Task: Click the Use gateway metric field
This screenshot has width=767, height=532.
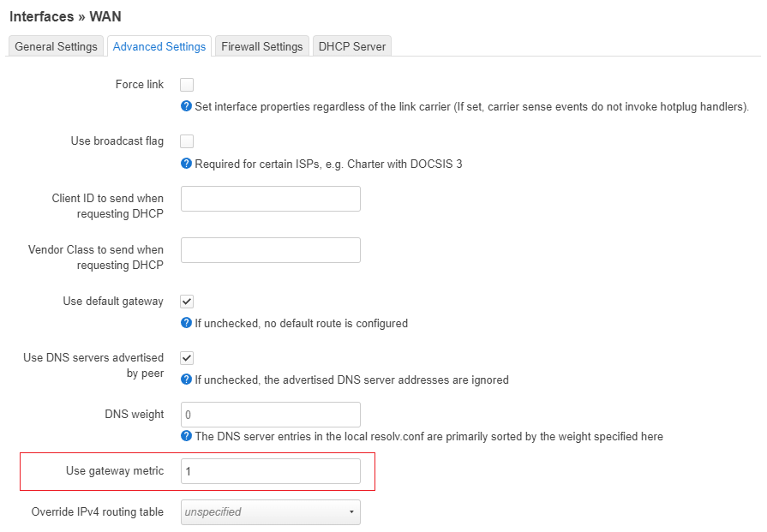Action: click(x=271, y=471)
